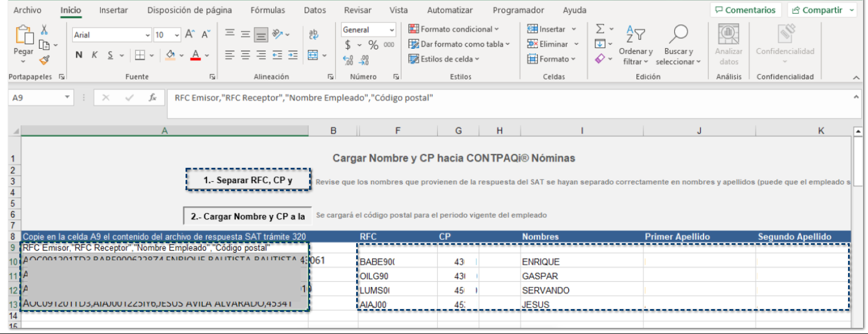The height and width of the screenshot is (334, 868).
Task: Toggle bold N formatting
Action: [79, 55]
